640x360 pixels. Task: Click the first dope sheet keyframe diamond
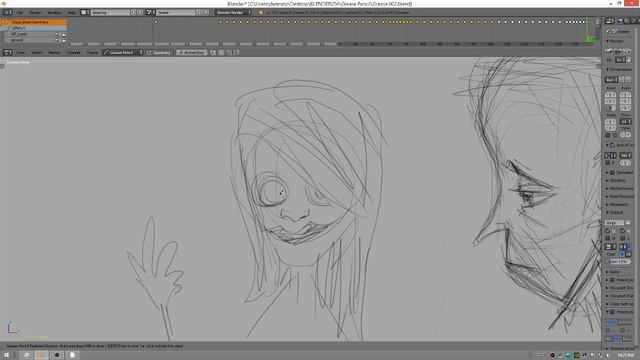pos(156,22)
